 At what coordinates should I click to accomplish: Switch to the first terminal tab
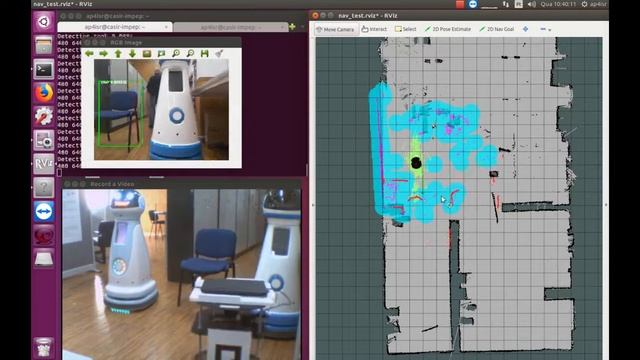tap(115, 27)
